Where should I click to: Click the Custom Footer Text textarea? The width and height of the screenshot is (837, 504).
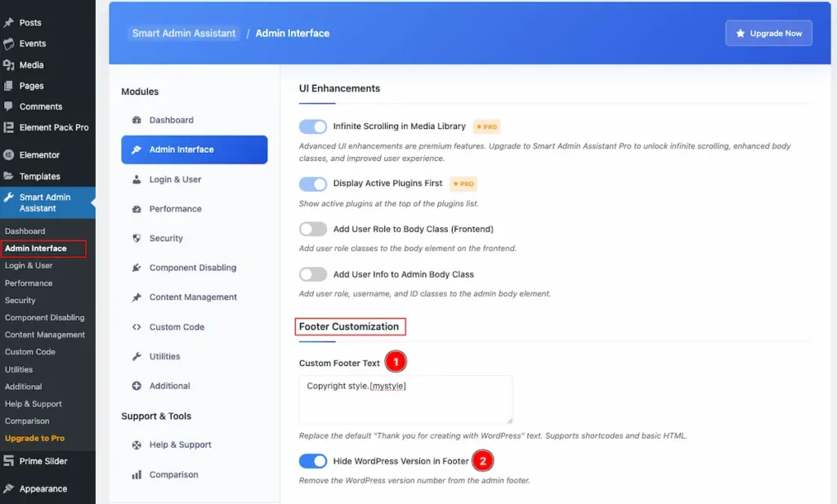point(405,400)
